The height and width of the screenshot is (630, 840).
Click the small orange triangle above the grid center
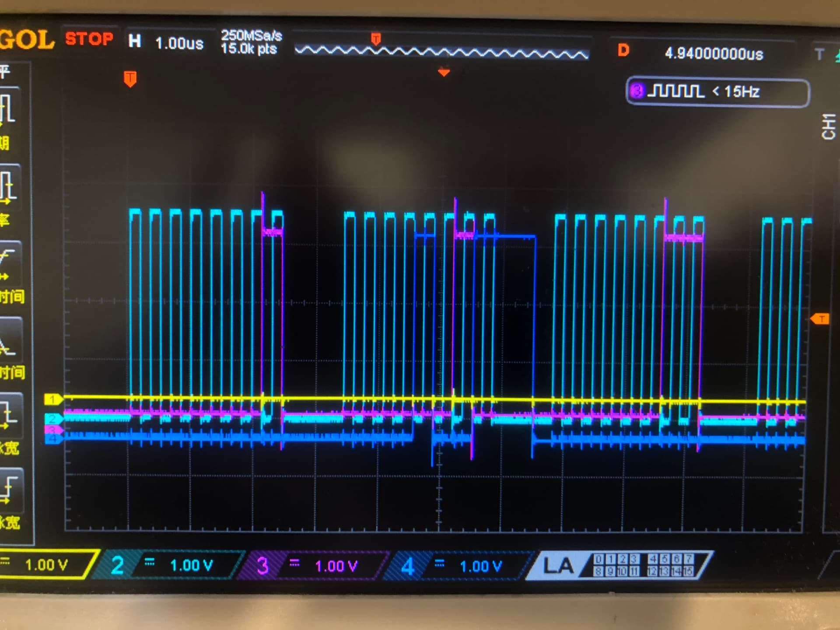tap(444, 72)
